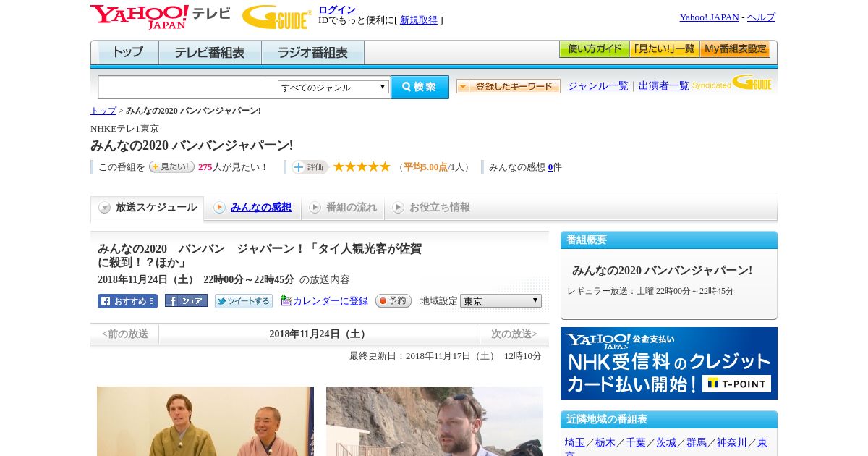The height and width of the screenshot is (456, 868).
Task: Click the 評価 rating plus icon
Action: [x=310, y=167]
